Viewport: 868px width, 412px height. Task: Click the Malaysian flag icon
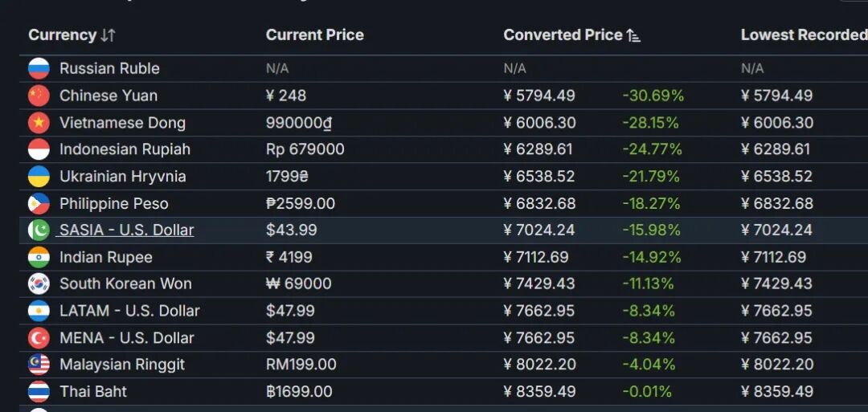39,365
